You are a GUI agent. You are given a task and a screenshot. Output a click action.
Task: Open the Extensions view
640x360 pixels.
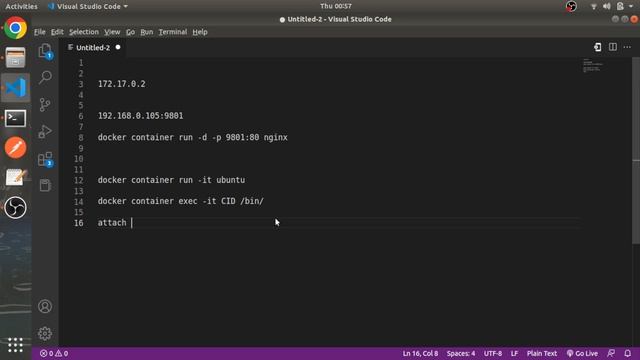click(x=45, y=159)
